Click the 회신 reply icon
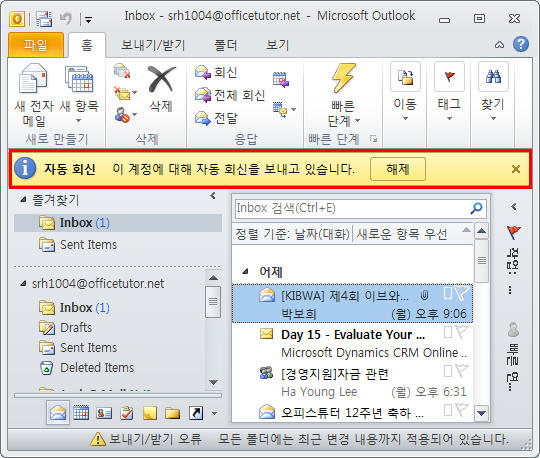Screen dimensions: 540x458 [203, 72]
